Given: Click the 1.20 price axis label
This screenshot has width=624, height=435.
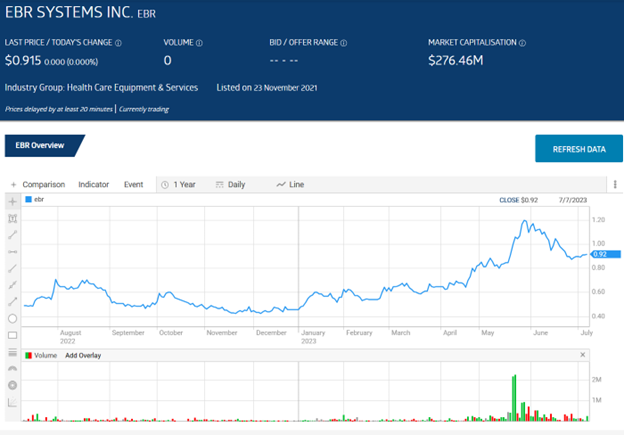Looking at the screenshot, I should tap(599, 220).
